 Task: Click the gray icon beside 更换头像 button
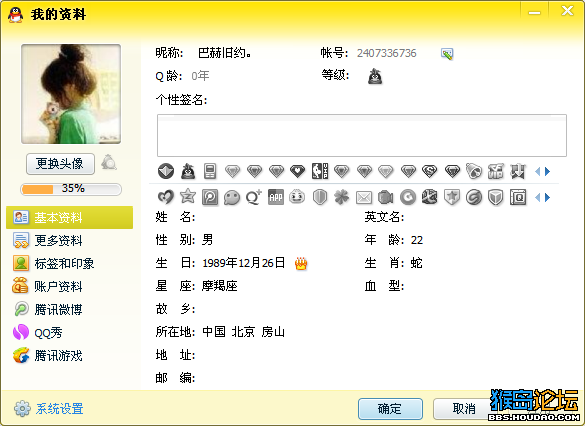109,163
